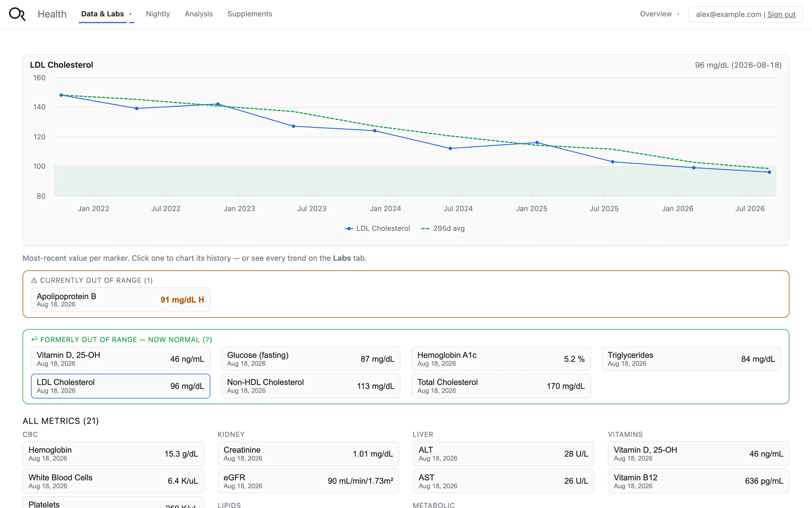Click the alex@example.com account text
The height and width of the screenshot is (508, 812).
(x=729, y=14)
